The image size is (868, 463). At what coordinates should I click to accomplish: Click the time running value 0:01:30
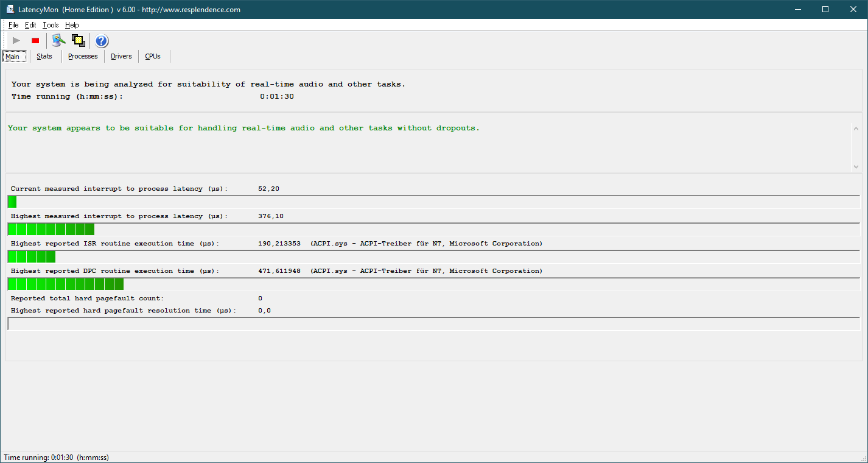click(277, 96)
